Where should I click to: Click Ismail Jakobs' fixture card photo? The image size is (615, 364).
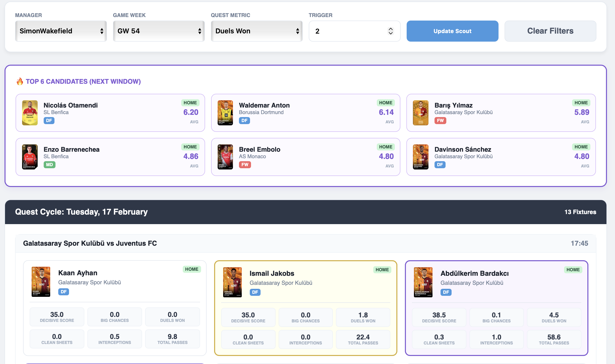click(232, 282)
